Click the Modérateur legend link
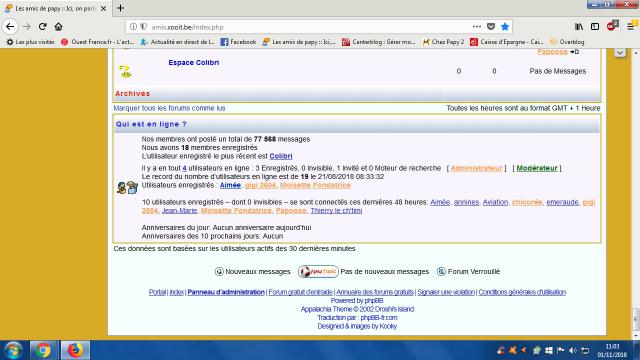Screen dimensions: 640x360 (x=537, y=168)
